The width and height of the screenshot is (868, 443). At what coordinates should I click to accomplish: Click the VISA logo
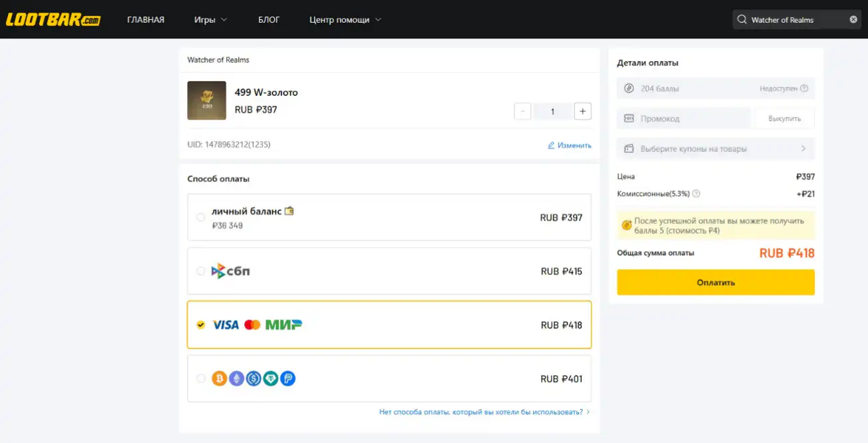[x=225, y=325]
